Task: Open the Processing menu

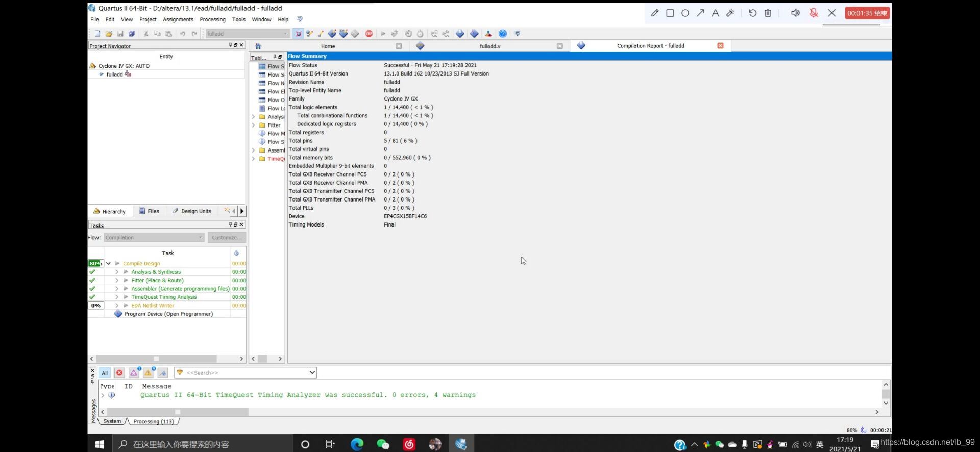Action: pyautogui.click(x=212, y=19)
